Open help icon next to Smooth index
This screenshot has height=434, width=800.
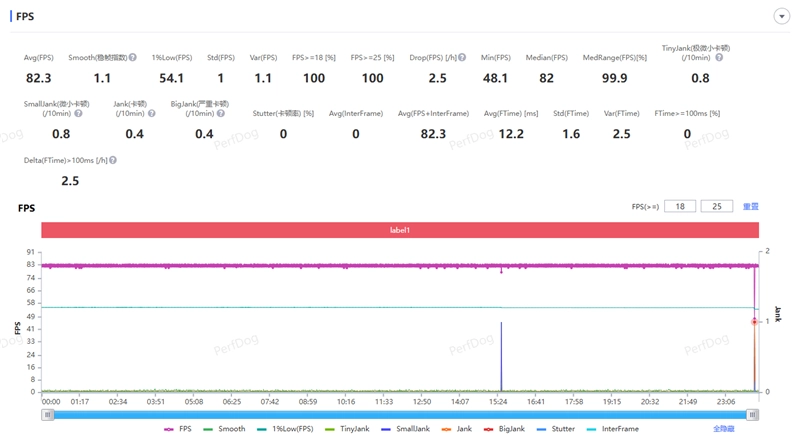pos(132,58)
